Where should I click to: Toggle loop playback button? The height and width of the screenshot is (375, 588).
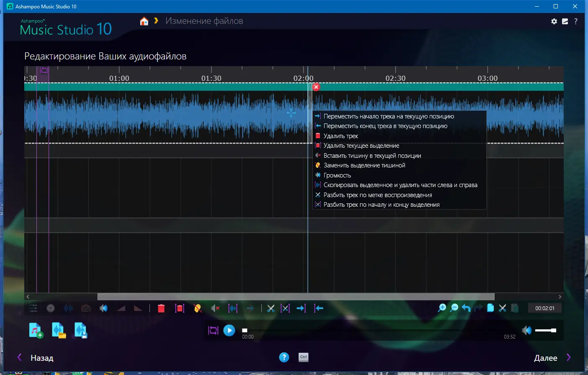(213, 330)
